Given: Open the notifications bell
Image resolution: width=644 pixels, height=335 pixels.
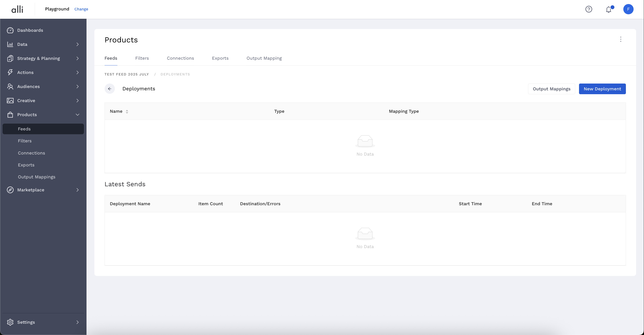Looking at the screenshot, I should click(x=608, y=10).
